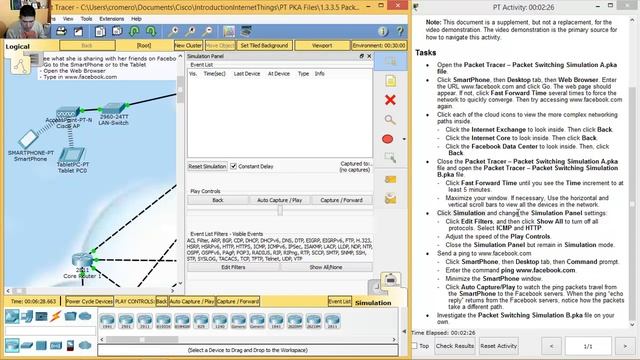Open the Draw Shape tool dropdown arrow
Image resolution: width=640 pixels, height=360 pixels.
[x=404, y=139]
